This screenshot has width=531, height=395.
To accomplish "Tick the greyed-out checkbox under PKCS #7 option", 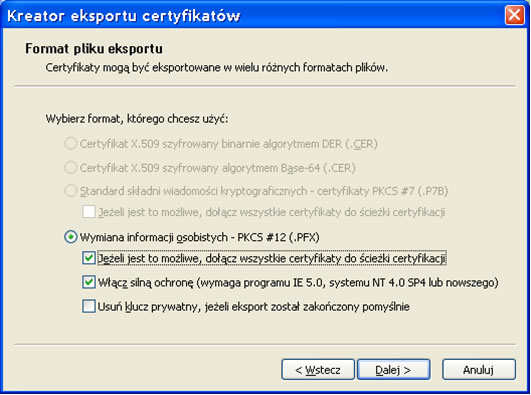I will [89, 212].
